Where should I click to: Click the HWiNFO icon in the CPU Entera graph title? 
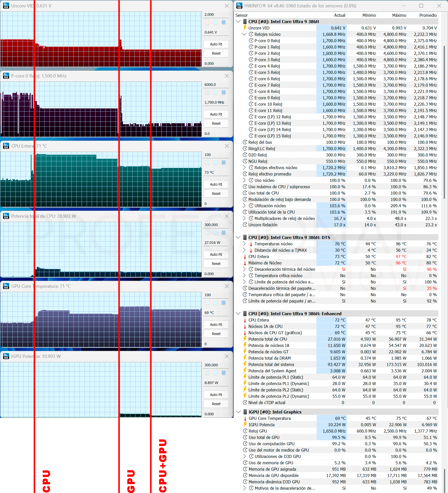pos(6,146)
